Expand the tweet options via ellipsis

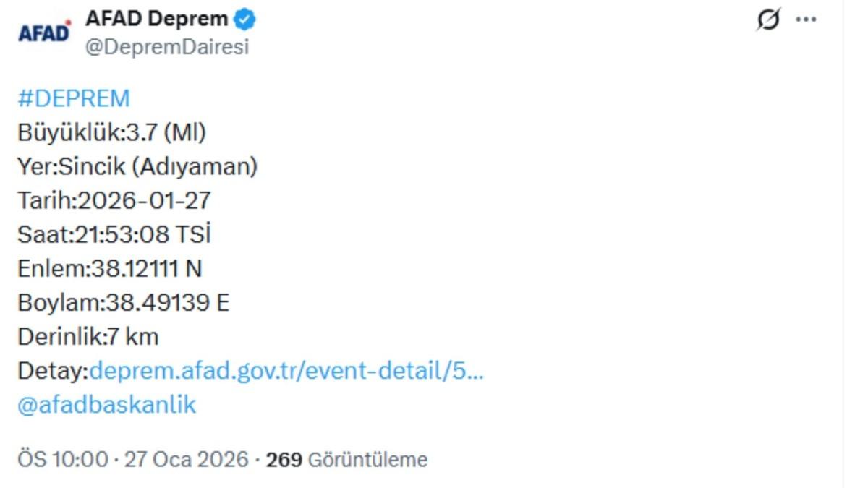click(805, 18)
